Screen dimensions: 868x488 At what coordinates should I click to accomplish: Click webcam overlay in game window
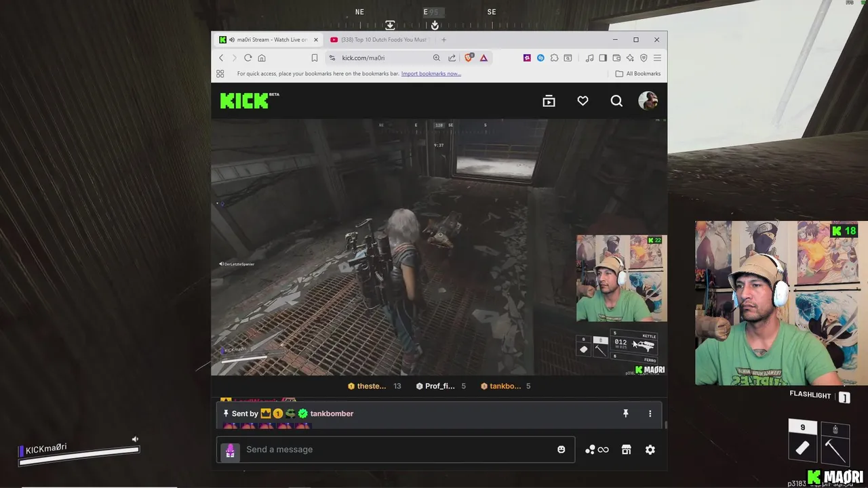coord(781,303)
